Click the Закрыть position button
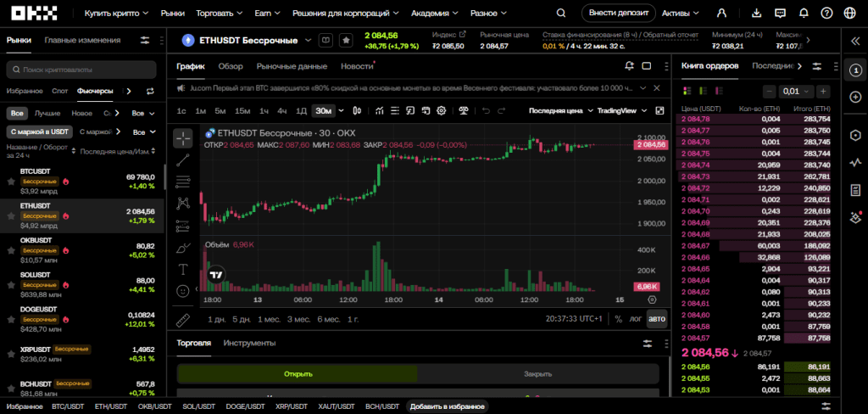This screenshot has width=868, height=414. click(538, 373)
